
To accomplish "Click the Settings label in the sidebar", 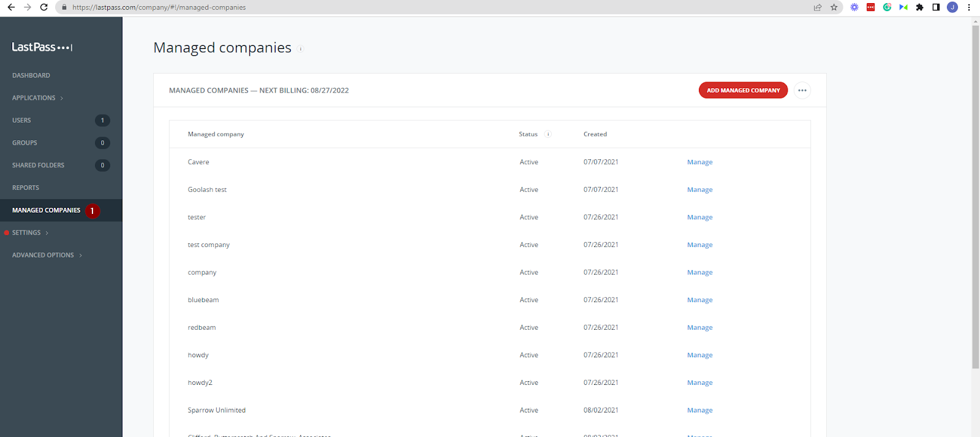I will [x=26, y=233].
